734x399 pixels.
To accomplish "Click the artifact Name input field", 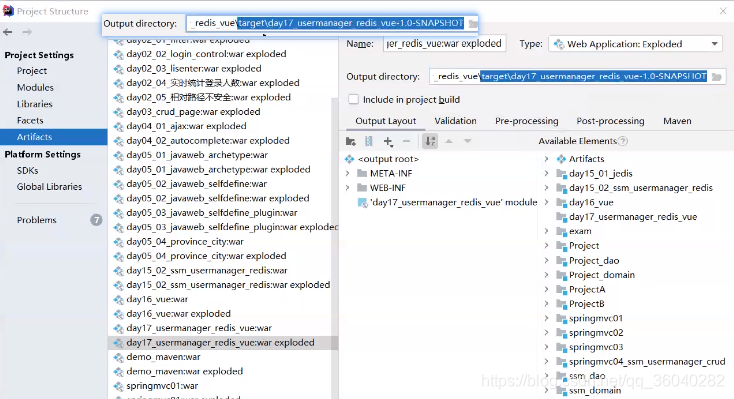I will [444, 44].
